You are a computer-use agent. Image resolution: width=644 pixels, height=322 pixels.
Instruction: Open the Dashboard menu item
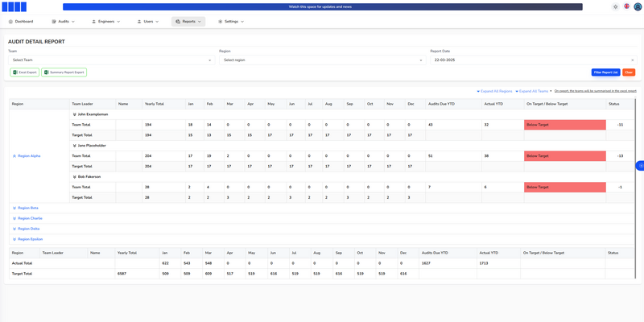(x=21, y=22)
